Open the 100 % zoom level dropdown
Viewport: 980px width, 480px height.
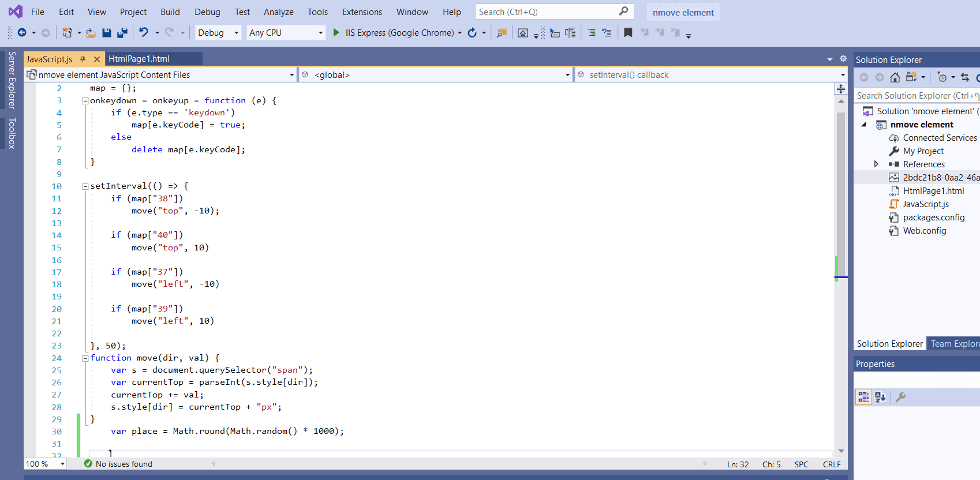[x=46, y=464]
